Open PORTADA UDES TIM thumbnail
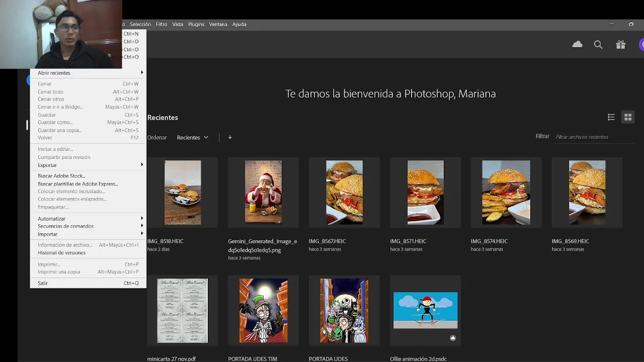 tap(263, 311)
